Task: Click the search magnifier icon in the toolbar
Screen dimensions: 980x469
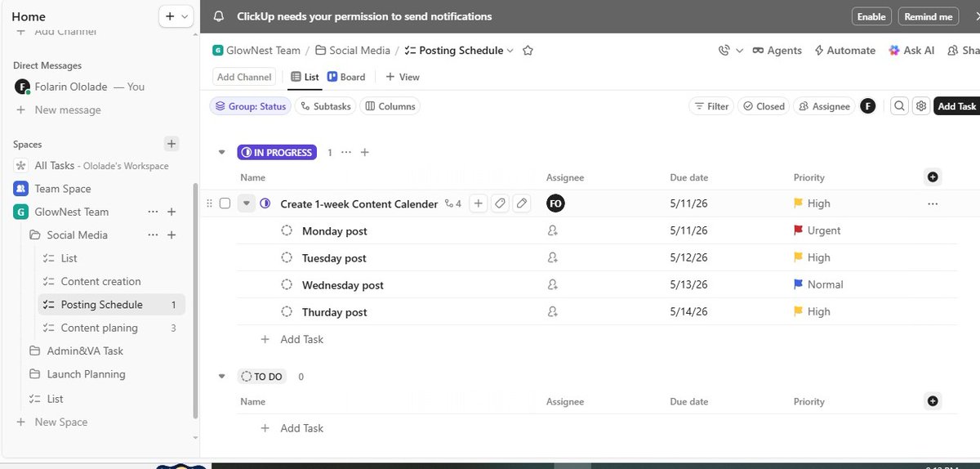Action: (x=899, y=106)
